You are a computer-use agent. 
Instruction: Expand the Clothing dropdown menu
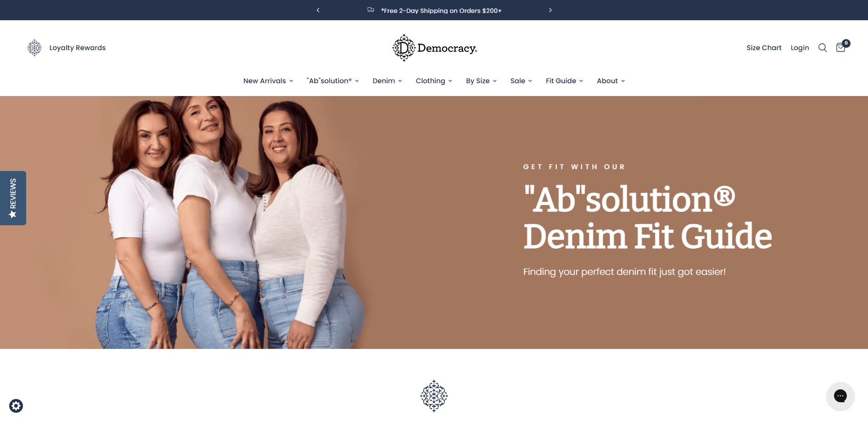434,81
